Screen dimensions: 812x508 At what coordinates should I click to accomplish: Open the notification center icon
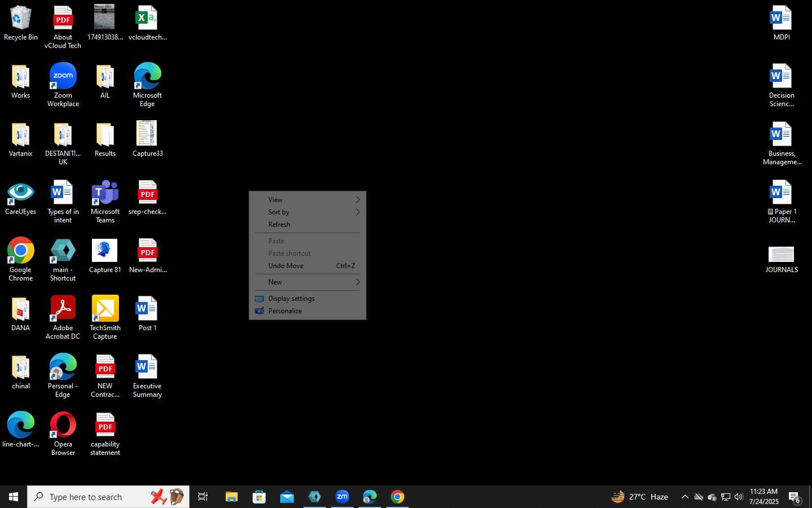[x=795, y=497]
